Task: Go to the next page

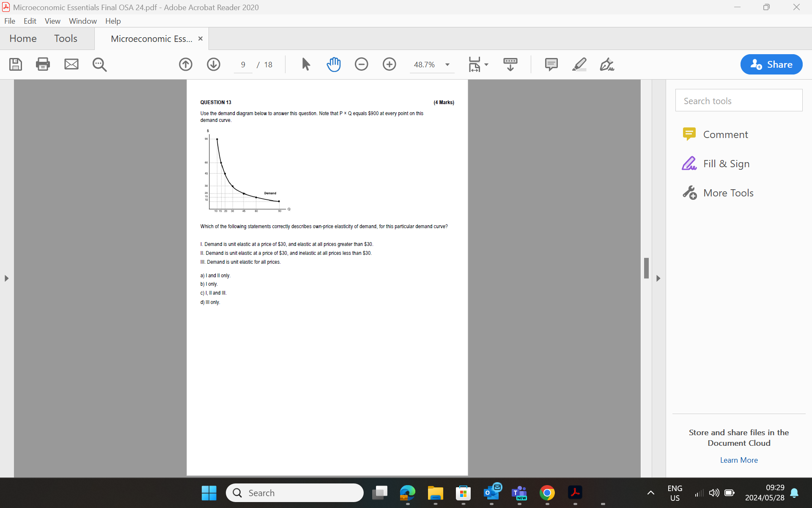Action: point(214,64)
